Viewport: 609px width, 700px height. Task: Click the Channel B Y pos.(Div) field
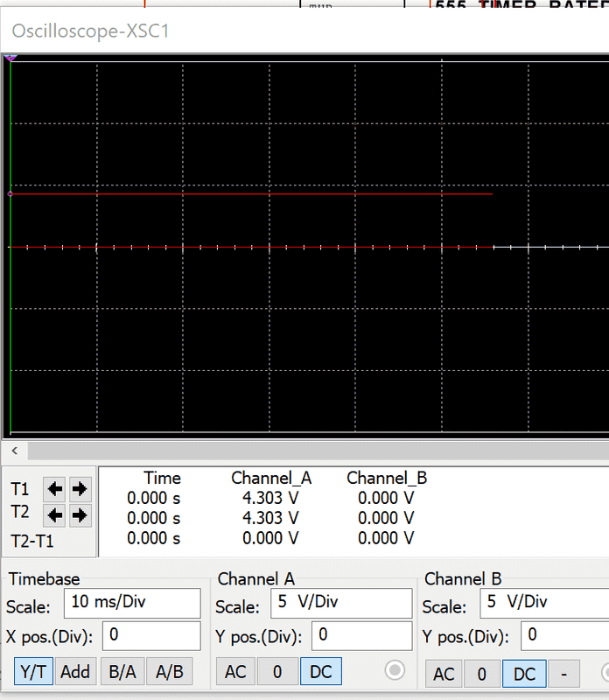(563, 636)
